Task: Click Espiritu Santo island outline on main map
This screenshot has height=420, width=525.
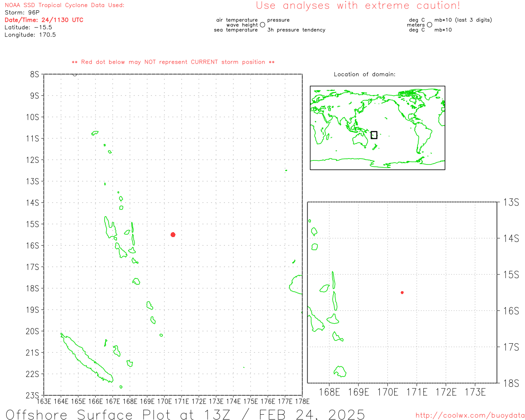Action: tap(110, 227)
